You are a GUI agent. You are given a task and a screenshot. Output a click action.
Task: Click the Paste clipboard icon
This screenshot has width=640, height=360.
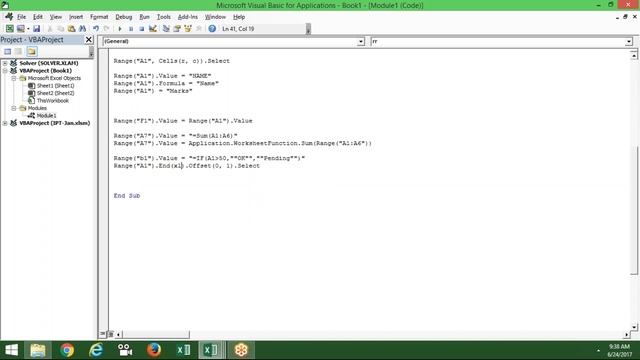coord(71,29)
